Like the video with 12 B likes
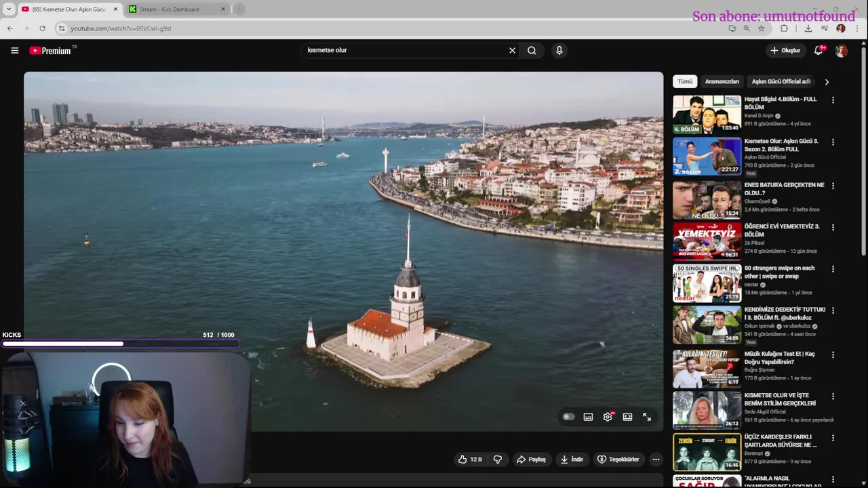Image resolution: width=868 pixels, height=488 pixels. [x=470, y=460]
